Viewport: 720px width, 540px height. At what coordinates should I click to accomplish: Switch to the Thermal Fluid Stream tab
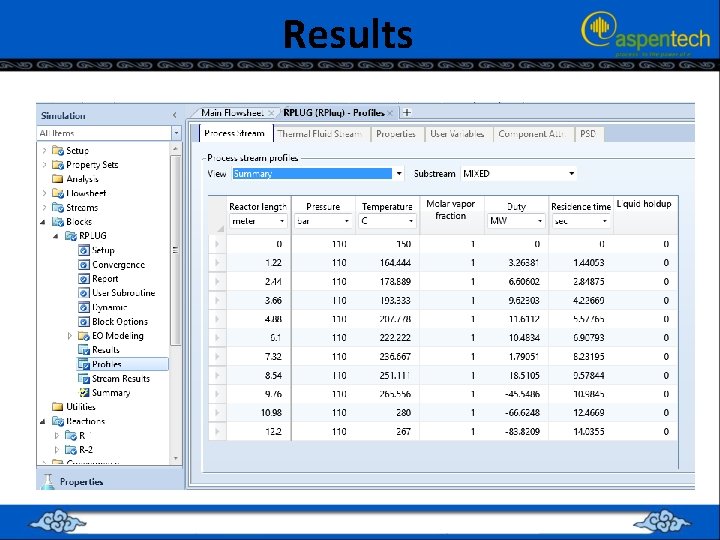[320, 134]
